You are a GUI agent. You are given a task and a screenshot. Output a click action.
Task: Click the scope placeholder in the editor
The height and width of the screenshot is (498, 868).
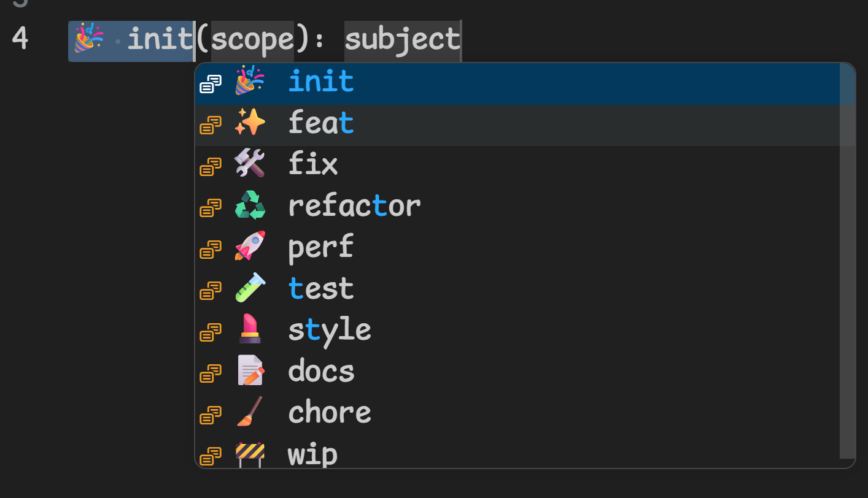click(252, 41)
